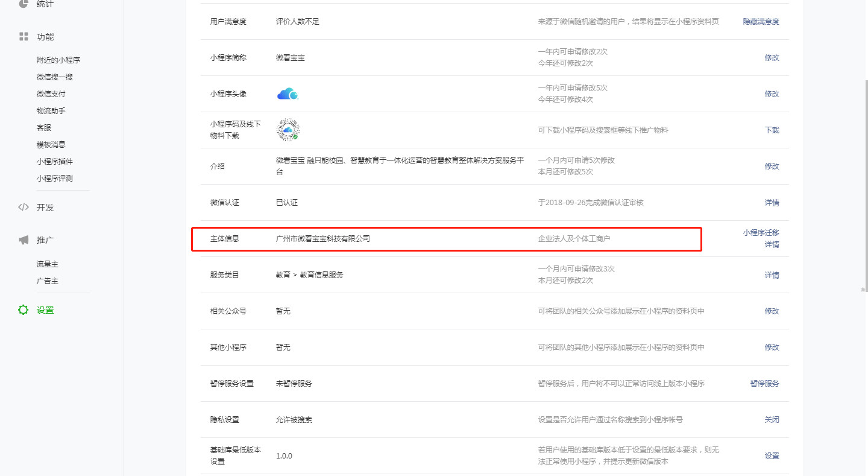Click the 可下载小程序码及搜索框等线下推广物料 description
This screenshot has height=476, width=868.
pos(603,130)
